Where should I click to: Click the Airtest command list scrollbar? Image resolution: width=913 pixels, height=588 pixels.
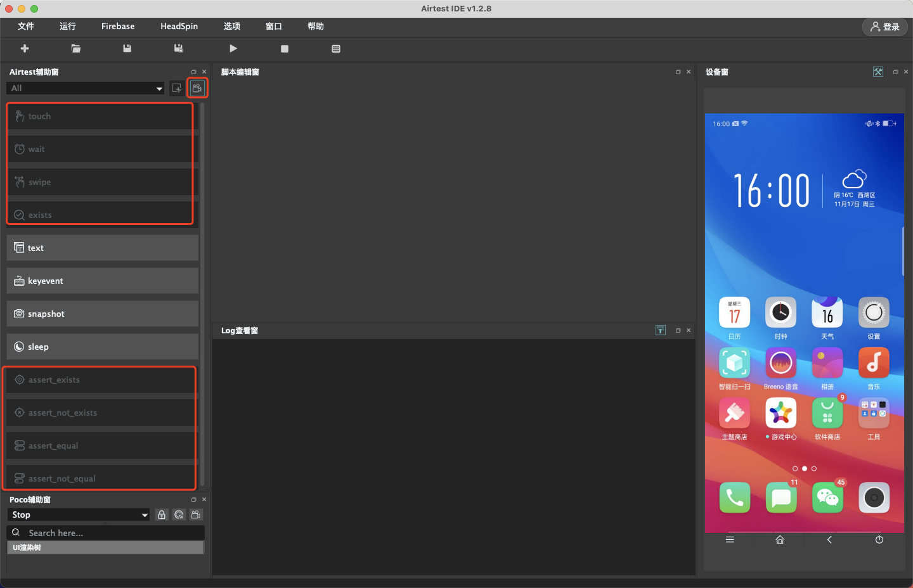click(x=202, y=295)
